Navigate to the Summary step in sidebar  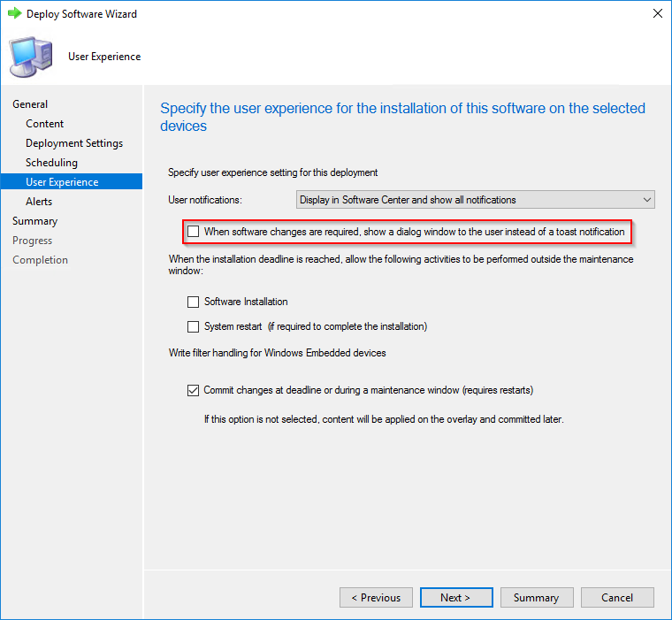click(34, 221)
